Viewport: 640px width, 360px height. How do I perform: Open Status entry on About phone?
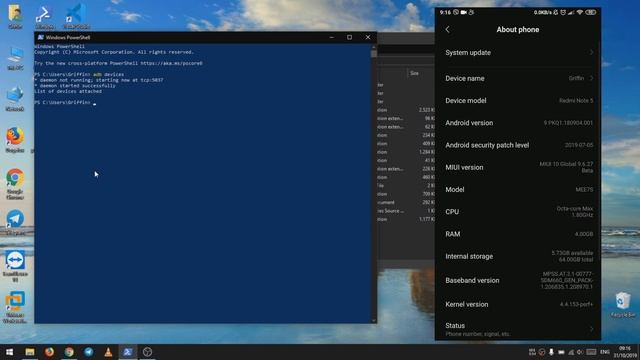(x=518, y=329)
